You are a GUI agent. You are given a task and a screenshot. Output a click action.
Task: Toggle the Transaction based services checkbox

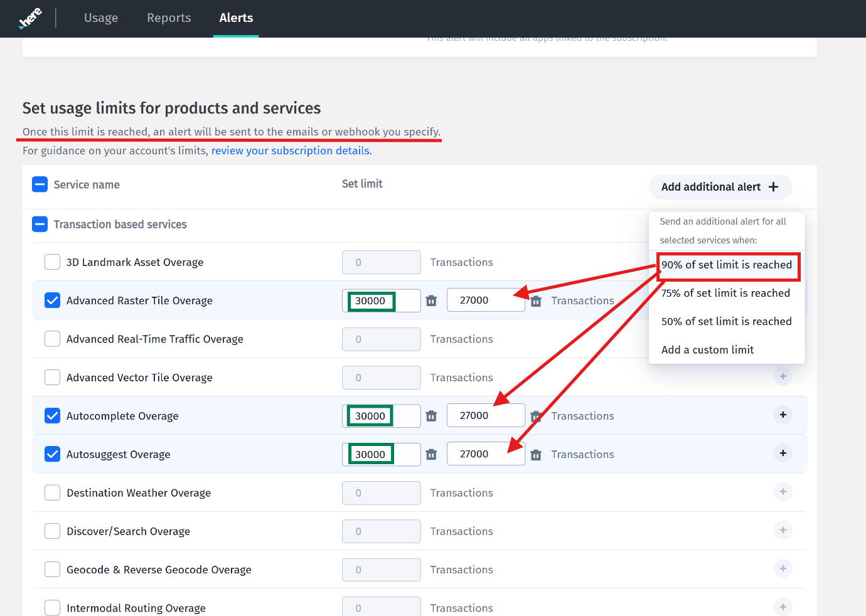point(40,224)
